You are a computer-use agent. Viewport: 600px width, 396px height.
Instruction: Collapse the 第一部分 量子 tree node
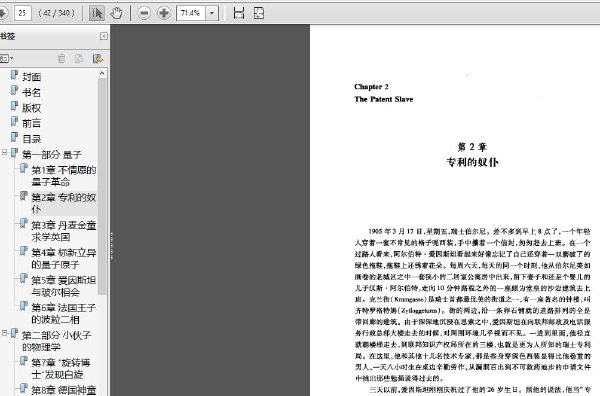pyautogui.click(x=4, y=153)
